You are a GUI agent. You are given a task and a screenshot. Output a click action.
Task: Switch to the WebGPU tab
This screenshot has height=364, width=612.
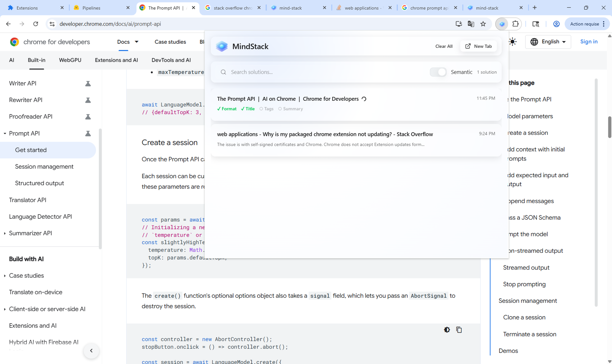(70, 60)
